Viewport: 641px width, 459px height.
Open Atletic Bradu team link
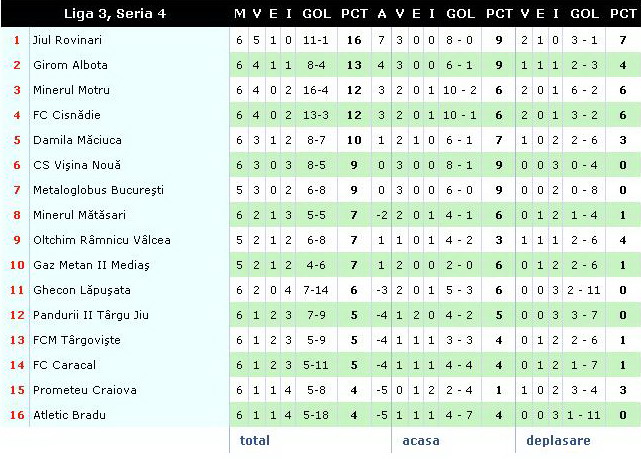click(x=69, y=415)
